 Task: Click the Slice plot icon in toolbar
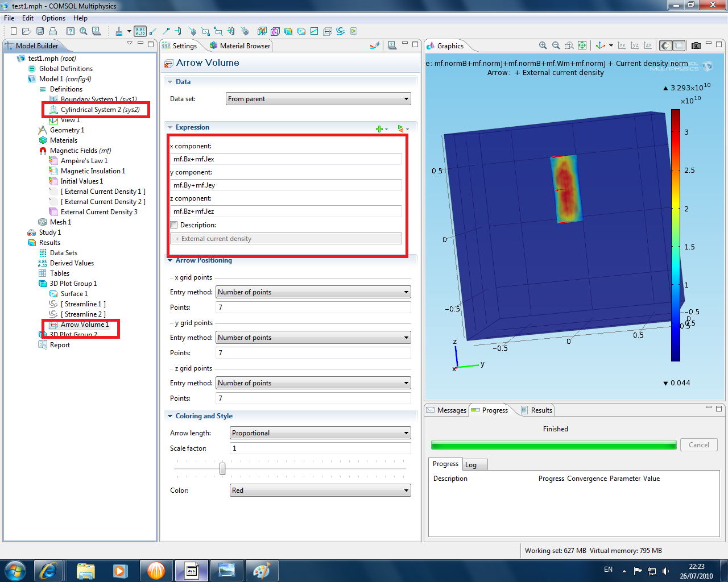(x=262, y=31)
